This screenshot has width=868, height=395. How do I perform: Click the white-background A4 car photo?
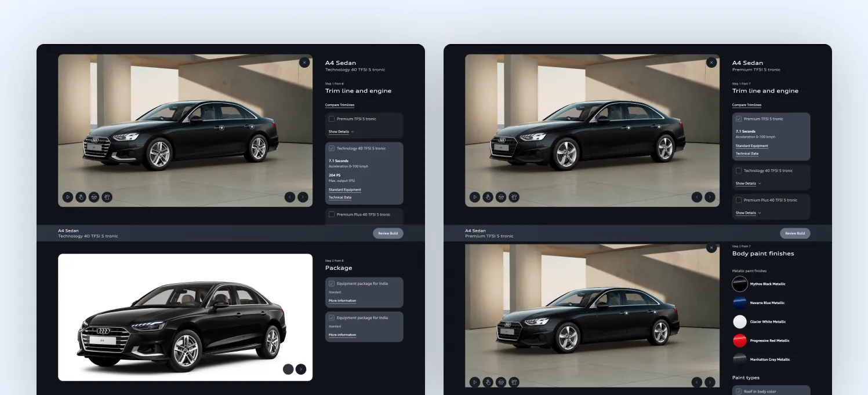pos(185,317)
